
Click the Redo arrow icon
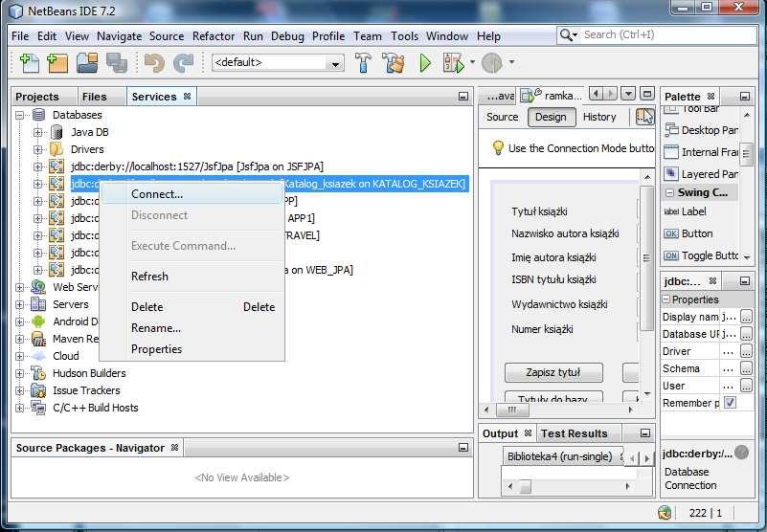coord(184,62)
